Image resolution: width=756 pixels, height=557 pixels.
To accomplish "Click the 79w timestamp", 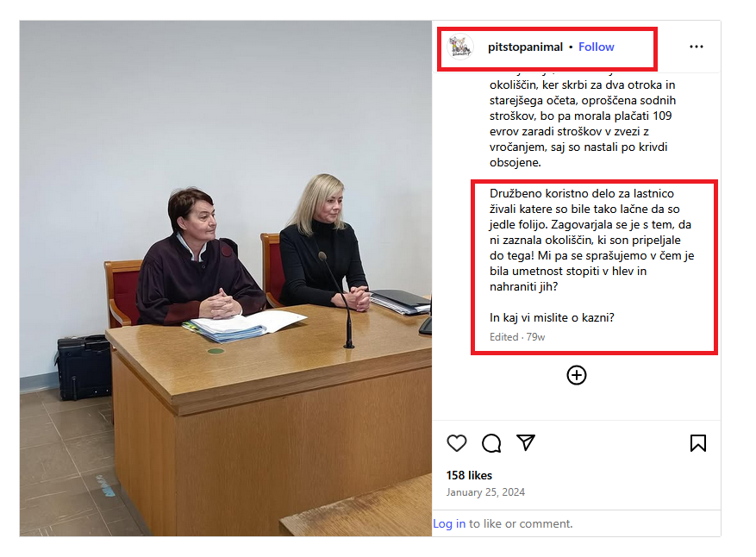I will pyautogui.click(x=535, y=337).
